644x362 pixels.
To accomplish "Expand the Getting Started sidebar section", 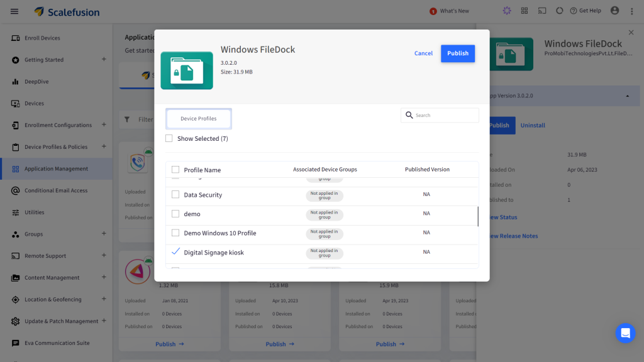I will (x=104, y=60).
